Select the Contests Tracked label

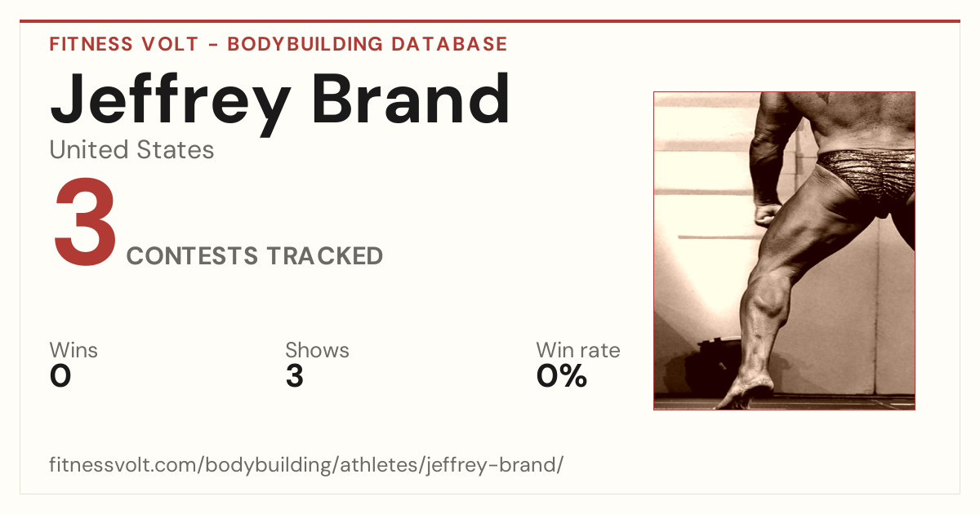click(255, 256)
